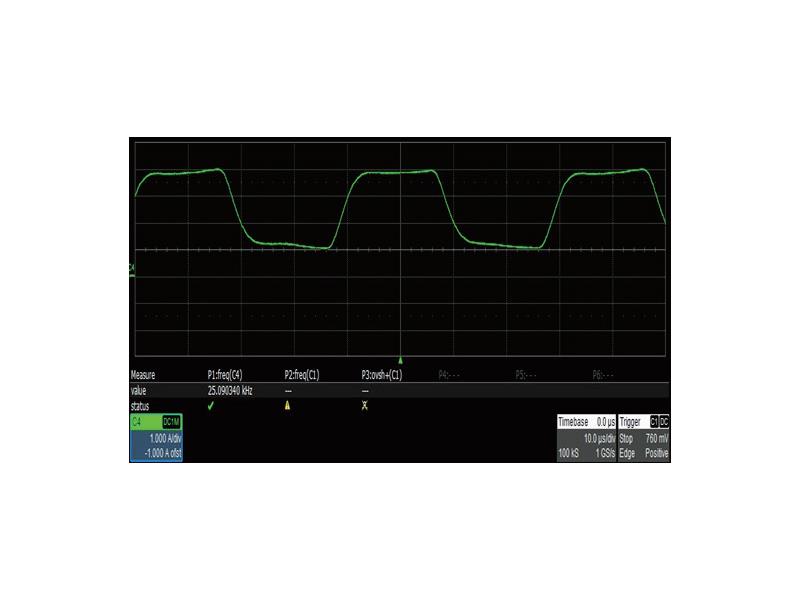Click the Stop trigger mode text
Viewport: 800px width, 600px height.
point(626,438)
